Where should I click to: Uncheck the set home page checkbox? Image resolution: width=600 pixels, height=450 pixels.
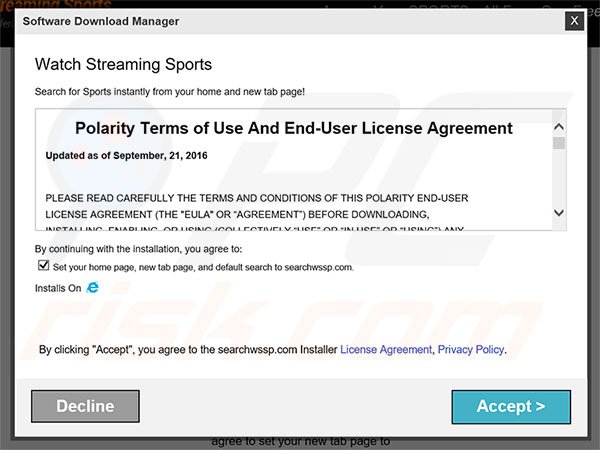tap(44, 265)
